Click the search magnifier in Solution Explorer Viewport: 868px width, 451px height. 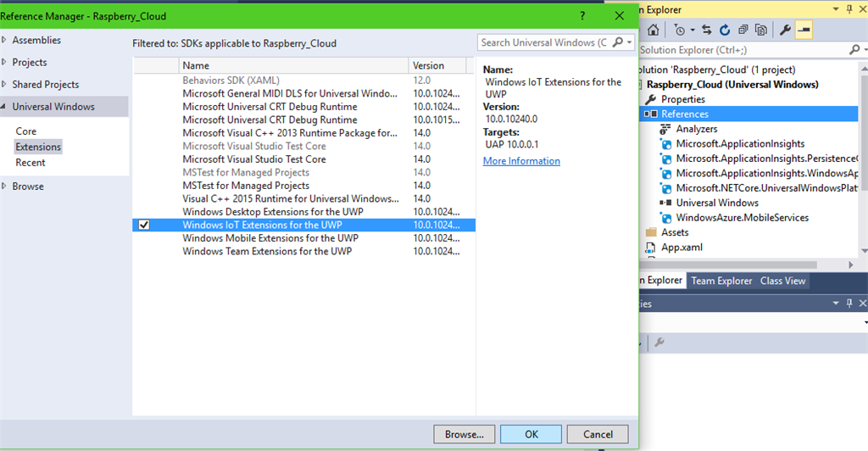[x=854, y=50]
